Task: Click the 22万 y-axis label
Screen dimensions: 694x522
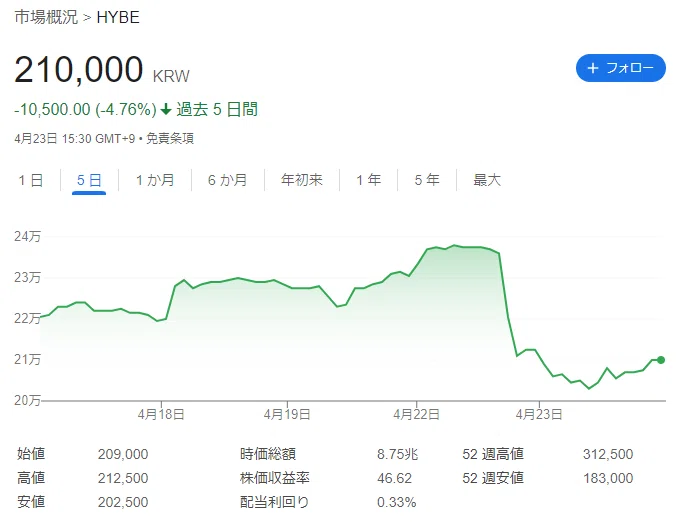Action: tap(27, 318)
